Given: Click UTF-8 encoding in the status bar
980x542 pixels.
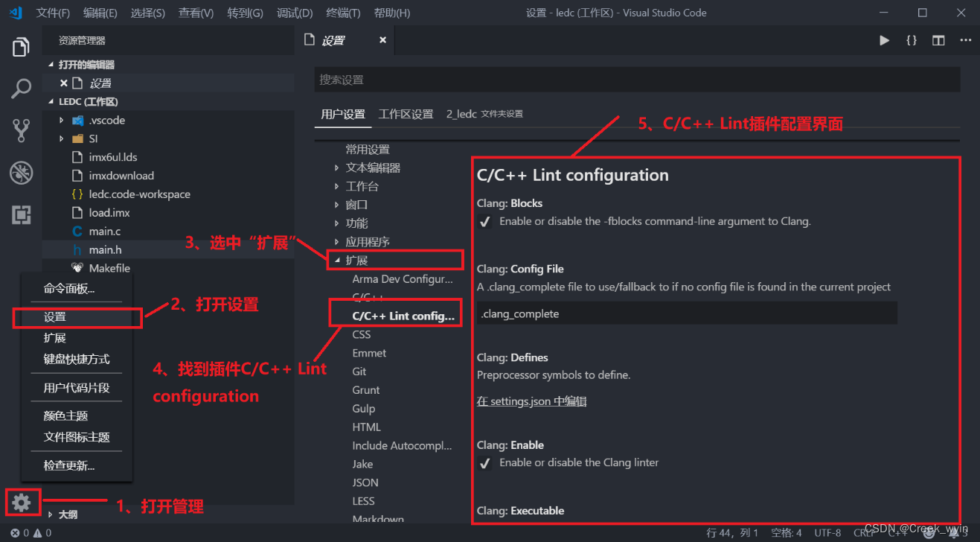Looking at the screenshot, I should pyautogui.click(x=827, y=532).
